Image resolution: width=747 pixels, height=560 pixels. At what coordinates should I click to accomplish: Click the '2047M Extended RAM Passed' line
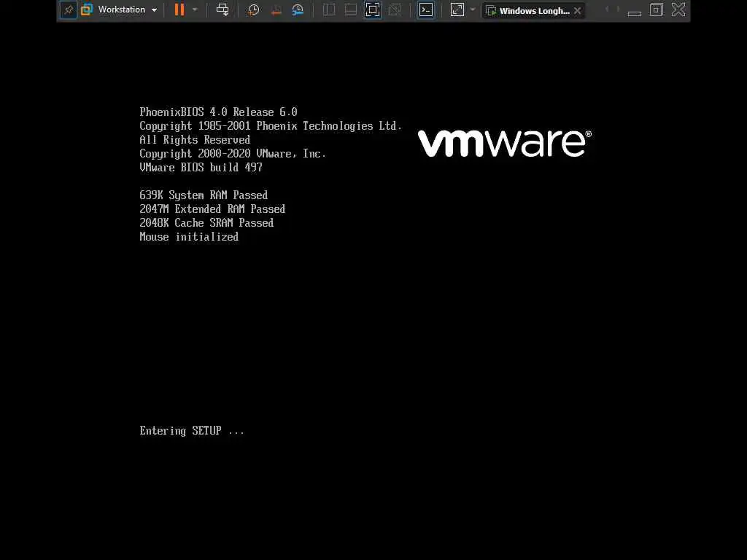(212, 209)
